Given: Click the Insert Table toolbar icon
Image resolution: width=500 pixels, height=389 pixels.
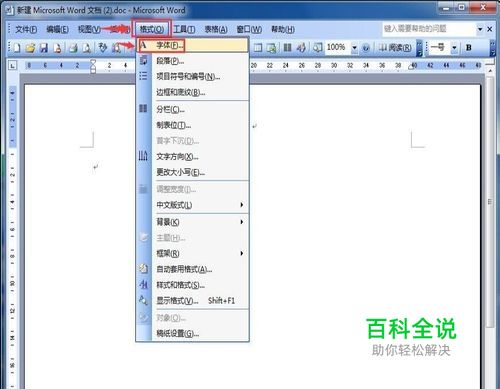Looking at the screenshot, I should point(258,48).
